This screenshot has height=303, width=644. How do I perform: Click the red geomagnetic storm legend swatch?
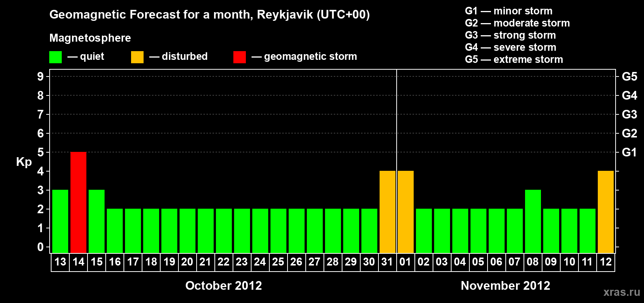click(x=239, y=57)
